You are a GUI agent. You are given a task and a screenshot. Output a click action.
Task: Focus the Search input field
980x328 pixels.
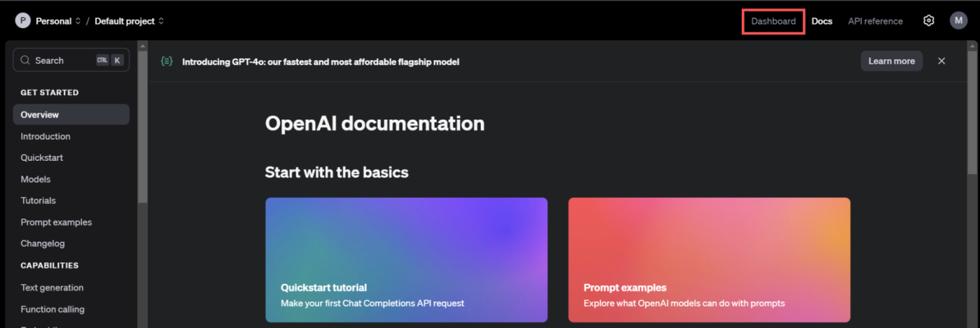[x=71, y=60]
